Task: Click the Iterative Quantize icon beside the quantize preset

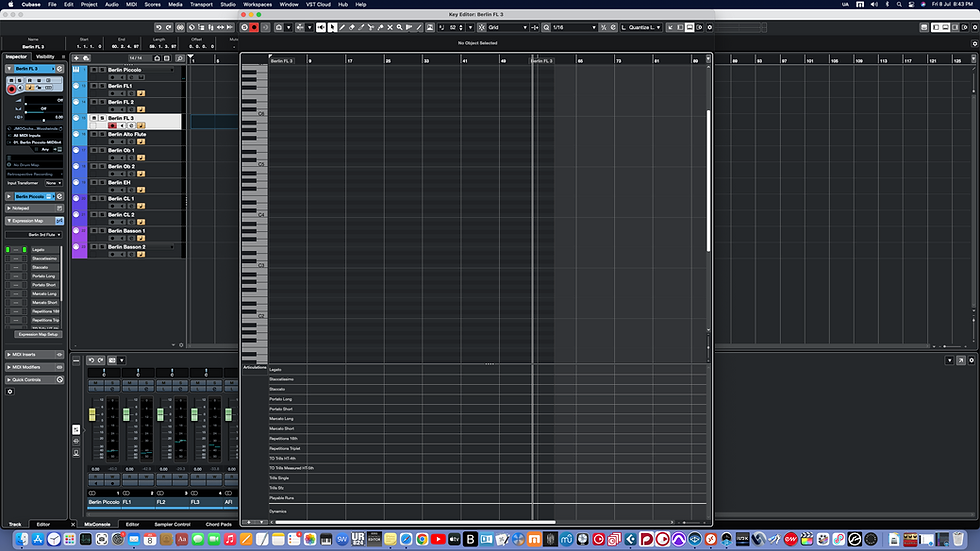Action: tap(604, 27)
